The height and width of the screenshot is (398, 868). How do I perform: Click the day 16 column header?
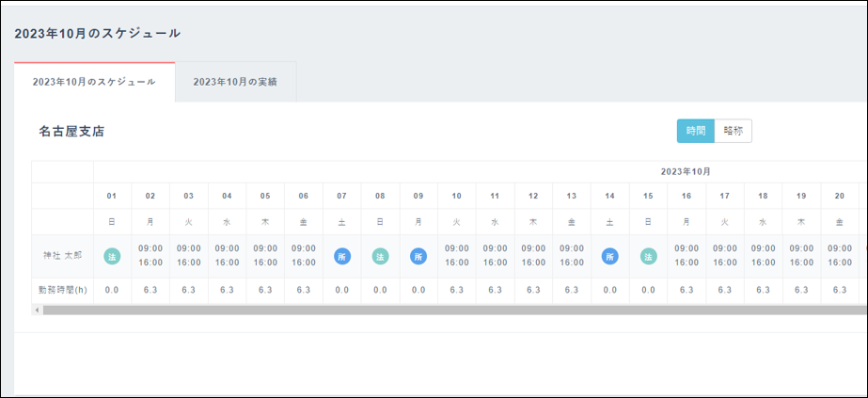[687, 196]
